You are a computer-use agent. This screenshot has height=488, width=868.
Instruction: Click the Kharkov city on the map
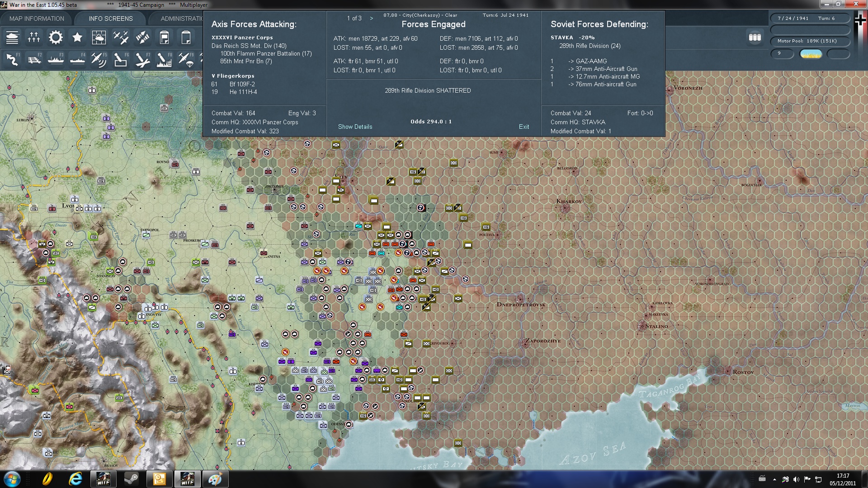tap(566, 208)
